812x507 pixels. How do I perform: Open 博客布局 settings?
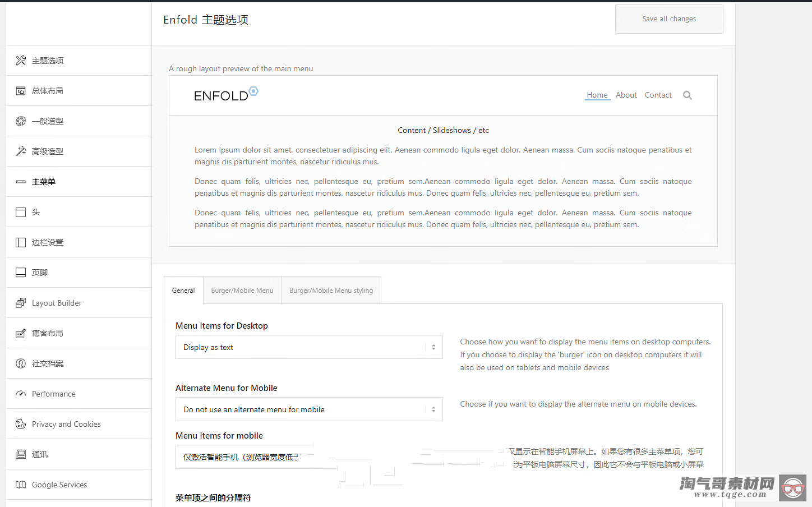click(x=79, y=333)
